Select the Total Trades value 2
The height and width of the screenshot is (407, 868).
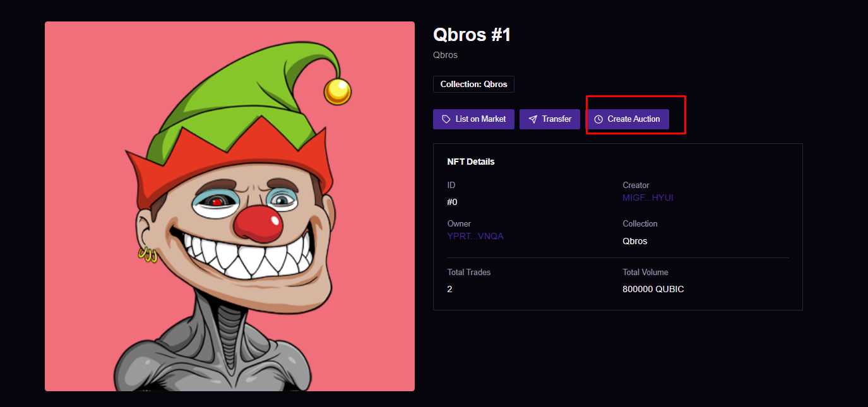click(449, 289)
